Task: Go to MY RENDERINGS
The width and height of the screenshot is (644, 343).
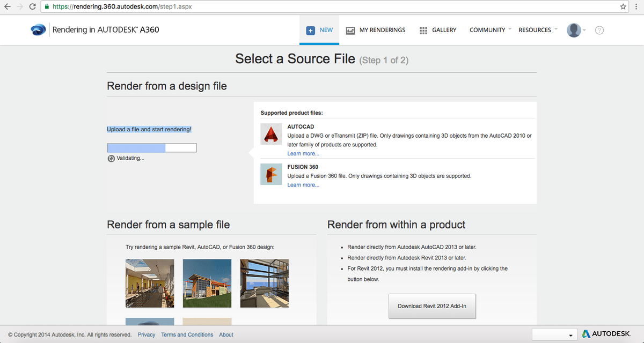Action: (376, 31)
